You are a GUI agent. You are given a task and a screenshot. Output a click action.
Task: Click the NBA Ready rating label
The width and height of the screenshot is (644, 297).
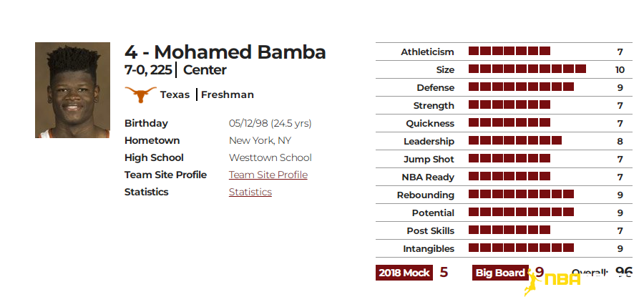[428, 177]
